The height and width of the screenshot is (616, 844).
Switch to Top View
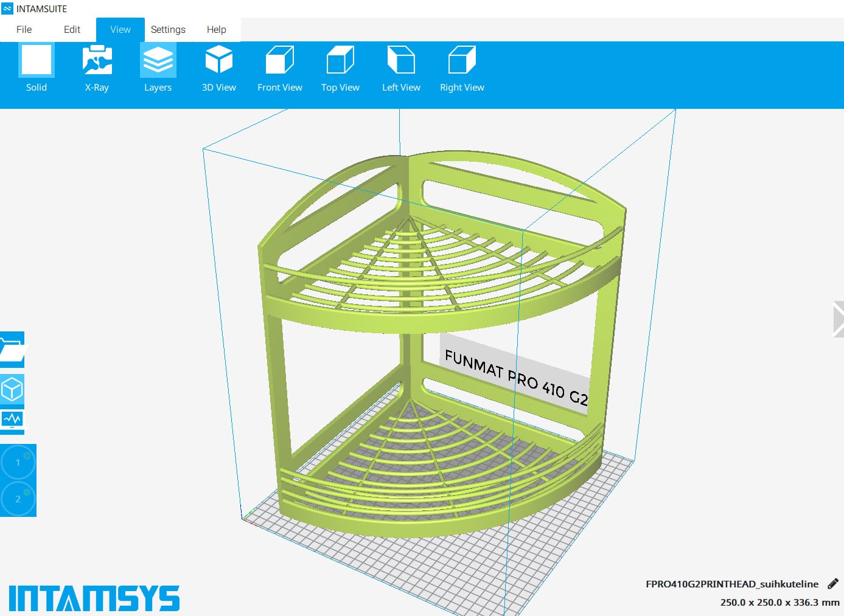tap(340, 67)
